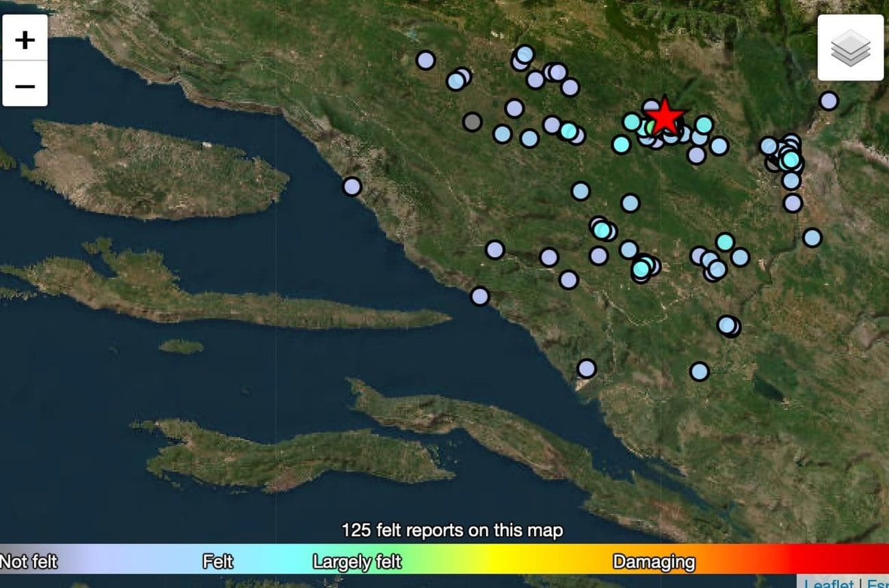This screenshot has width=889, height=588.
Task: Click the report marker nearest the layers button
Action: [828, 101]
